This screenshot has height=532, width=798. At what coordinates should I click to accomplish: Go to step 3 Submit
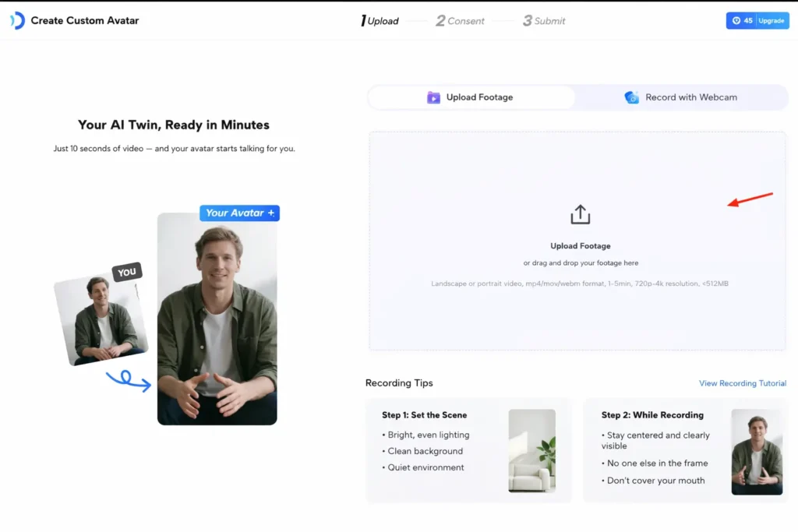coord(544,21)
